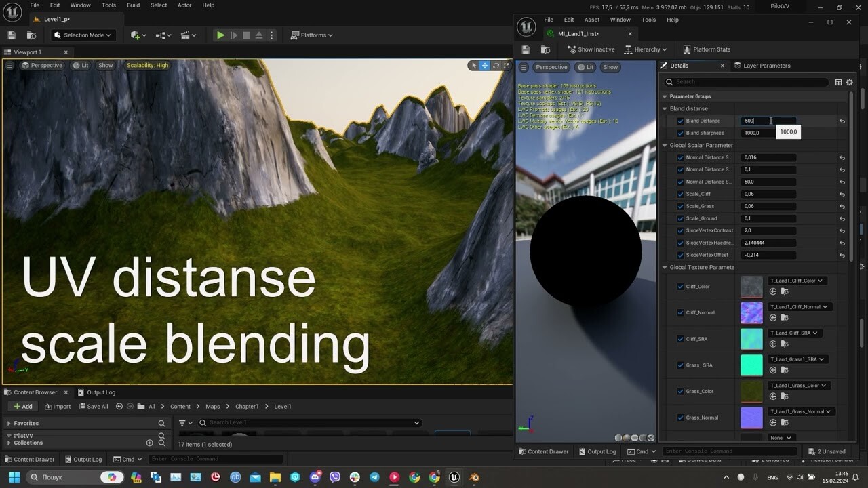Screen dimensions: 868x488
Task: Click the Lit viewmode button in main viewport
Action: point(81,65)
